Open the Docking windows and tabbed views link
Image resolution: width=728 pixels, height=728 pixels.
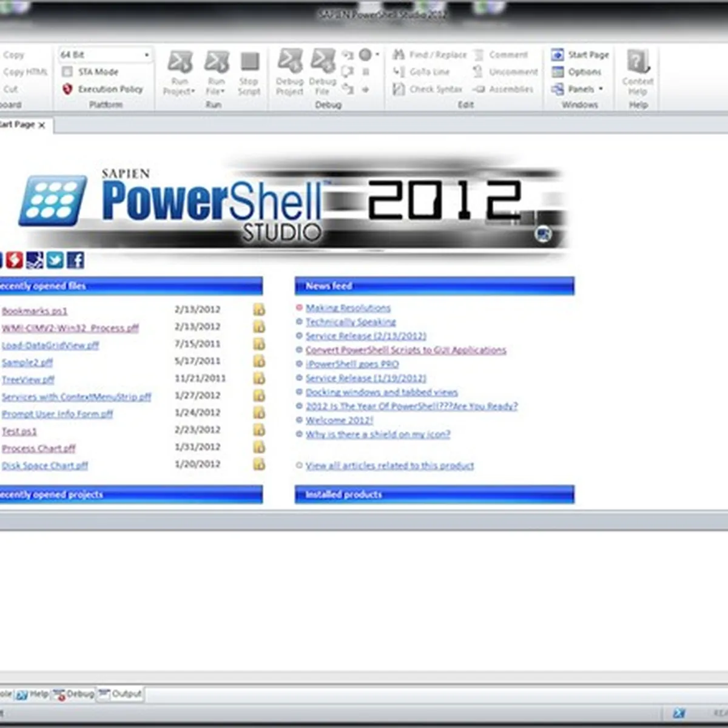[382, 392]
